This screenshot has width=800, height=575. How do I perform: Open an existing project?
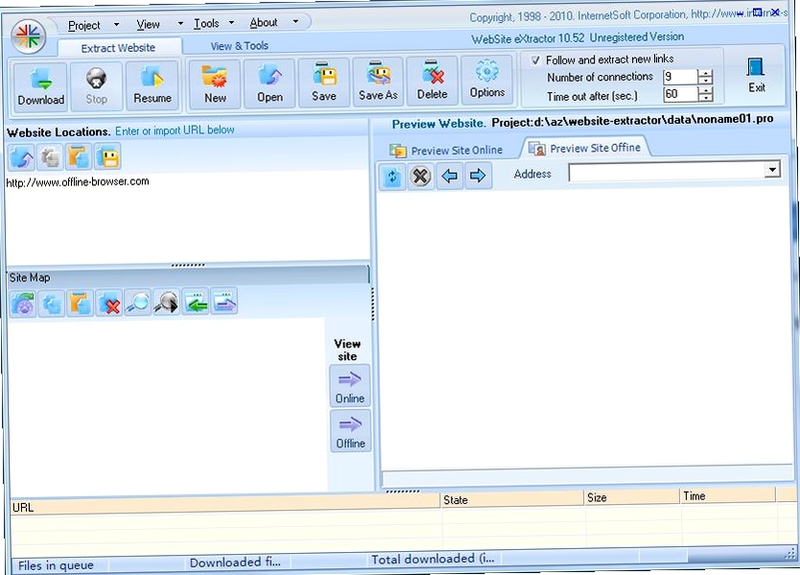pos(269,83)
